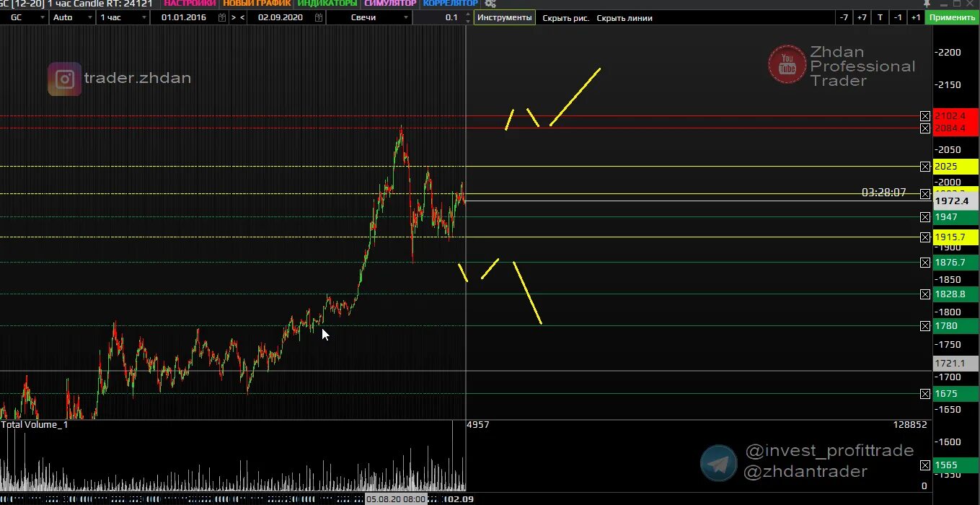Screen dimensions: 980x505
Task: Open the НОВЫЙ ГРАФИК menu
Action: pos(257,4)
